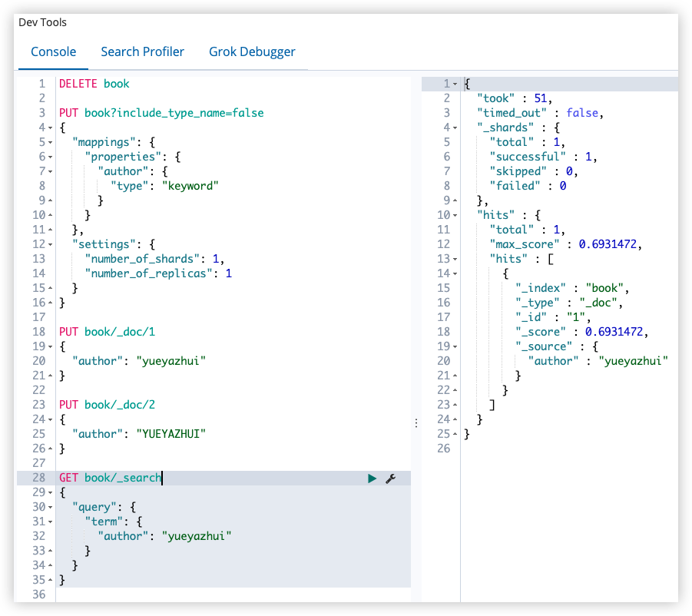The height and width of the screenshot is (616, 692).
Task: Collapse the "settings" block at line 12
Action: (x=51, y=244)
